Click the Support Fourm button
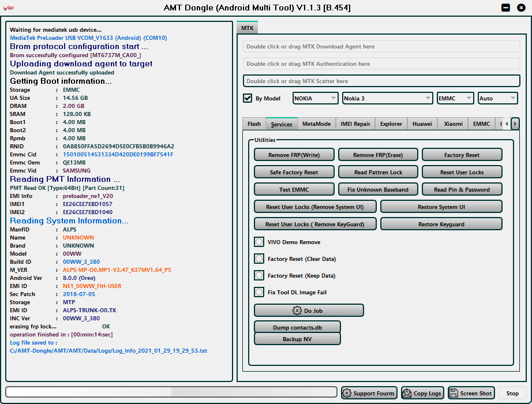 [x=369, y=393]
